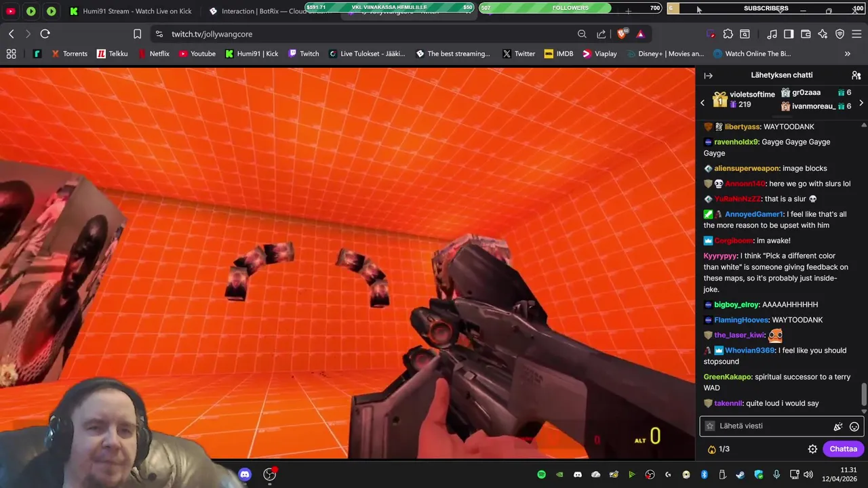The image size is (868, 488).
Task: Open the tab search icon
Action: click(x=745, y=34)
